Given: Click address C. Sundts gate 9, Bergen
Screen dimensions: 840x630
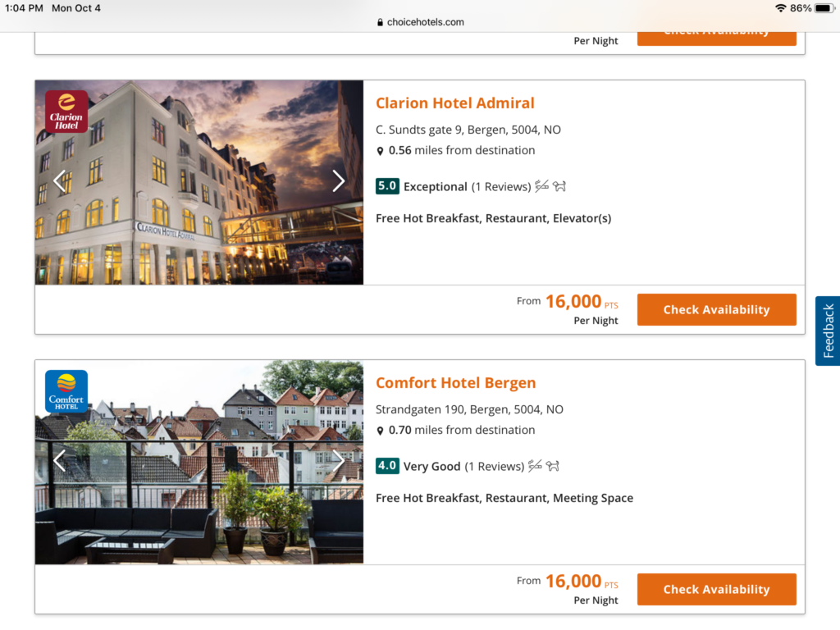Looking at the screenshot, I should pos(468,130).
